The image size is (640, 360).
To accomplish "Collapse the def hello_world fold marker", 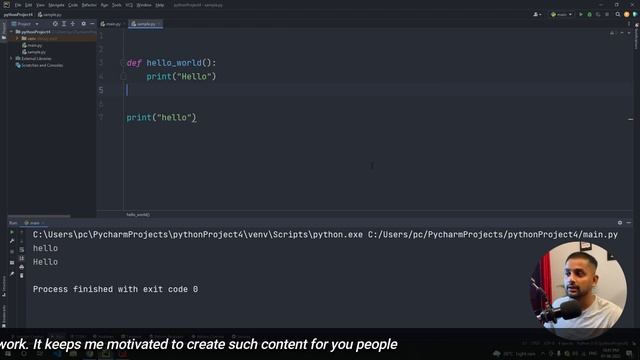I will (x=123, y=63).
